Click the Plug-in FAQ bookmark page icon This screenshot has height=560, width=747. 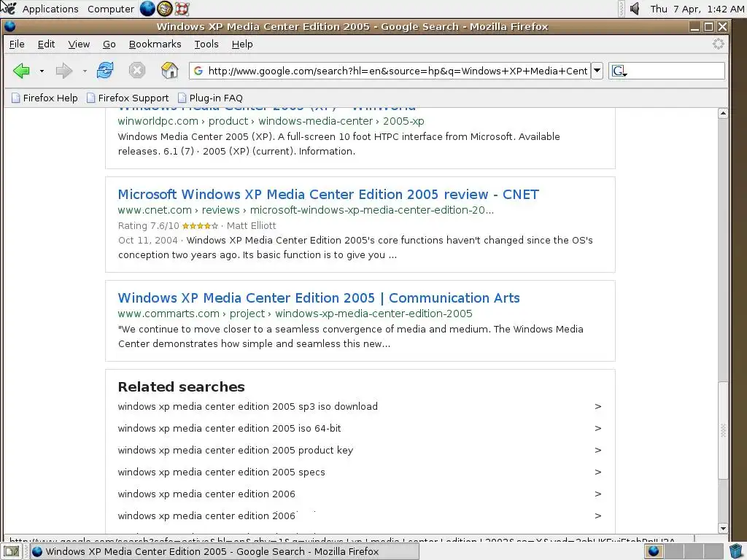(182, 98)
